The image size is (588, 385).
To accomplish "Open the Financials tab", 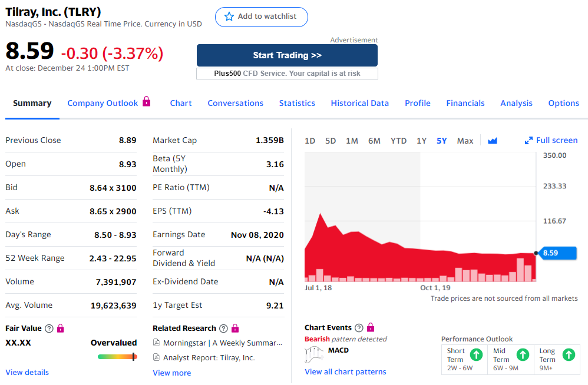I will coord(465,103).
